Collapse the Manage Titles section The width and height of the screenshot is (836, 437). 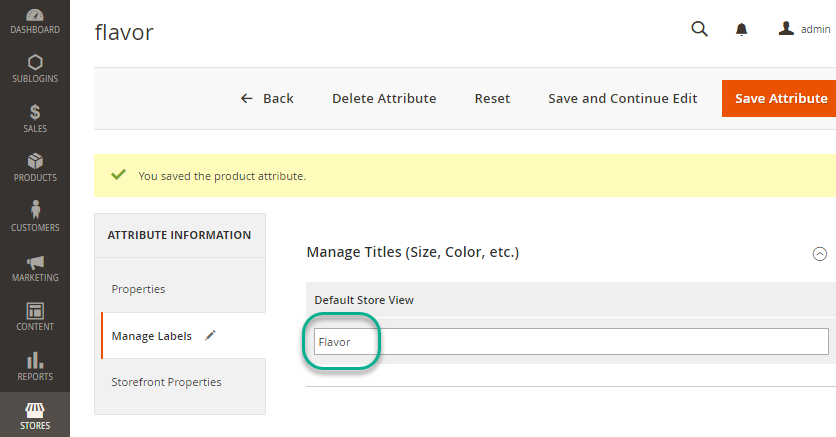coord(819,254)
